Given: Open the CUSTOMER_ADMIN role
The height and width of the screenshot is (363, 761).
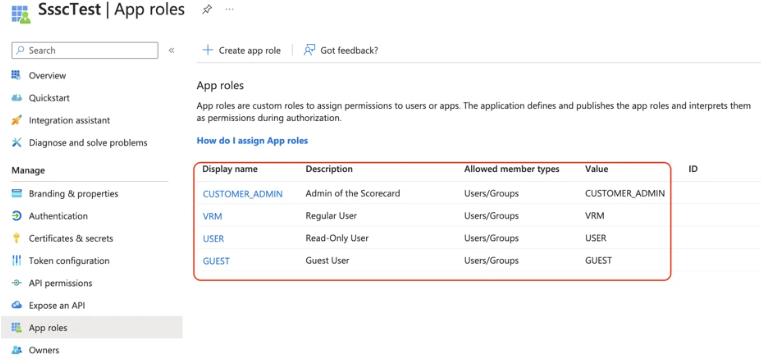Looking at the screenshot, I should [x=243, y=194].
